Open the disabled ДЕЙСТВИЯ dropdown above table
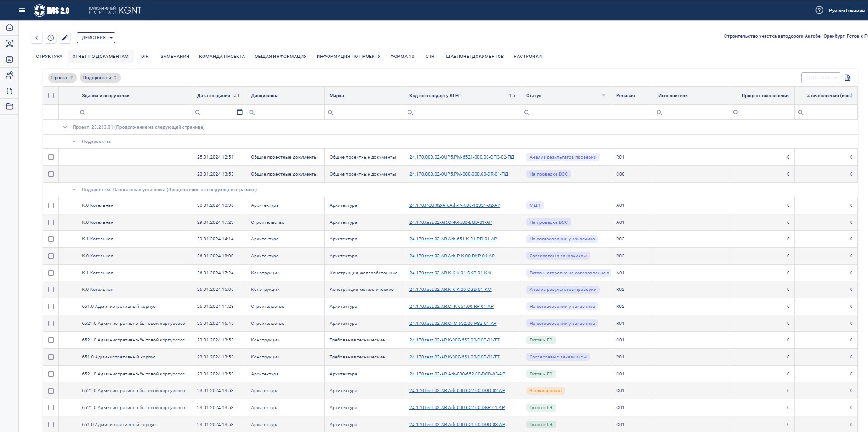Screen dimensions: 868x432 pyautogui.click(x=821, y=78)
